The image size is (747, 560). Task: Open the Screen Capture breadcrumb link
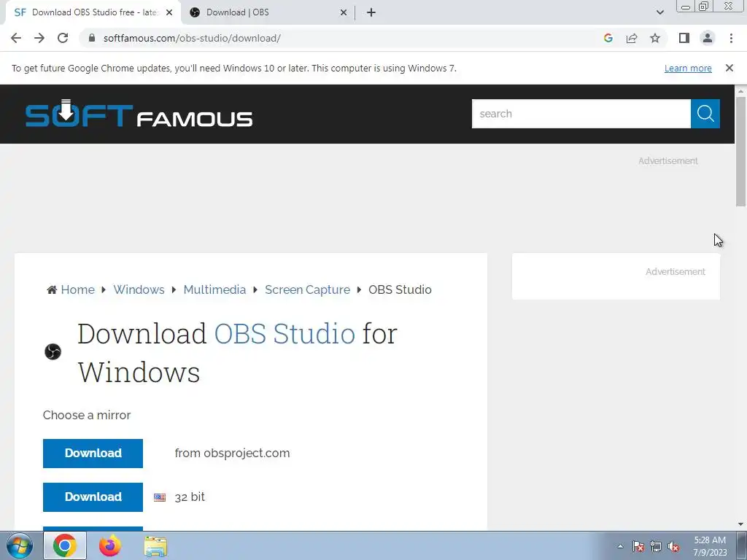307,289
